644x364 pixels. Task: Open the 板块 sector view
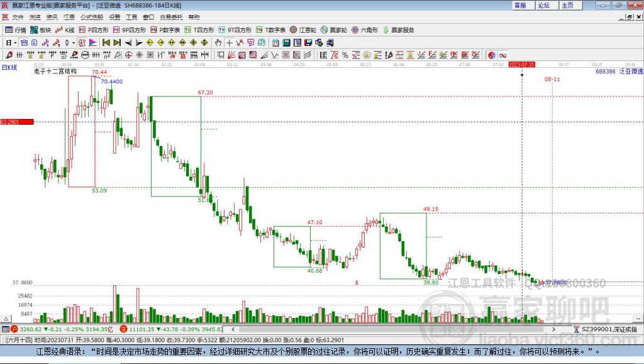pos(40,30)
